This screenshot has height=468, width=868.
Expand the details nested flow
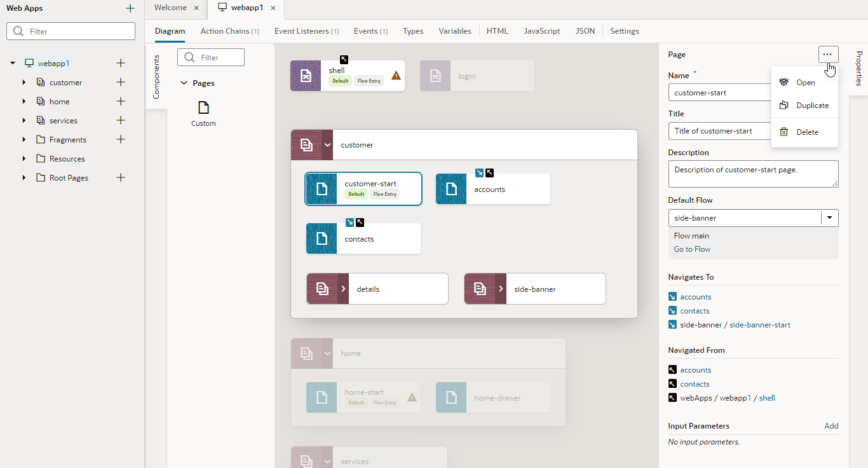coord(343,289)
